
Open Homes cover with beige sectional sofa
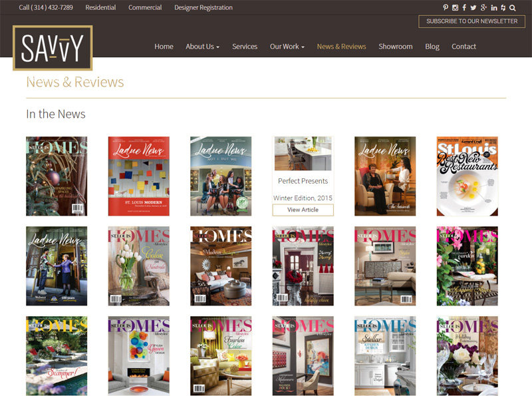click(385, 266)
